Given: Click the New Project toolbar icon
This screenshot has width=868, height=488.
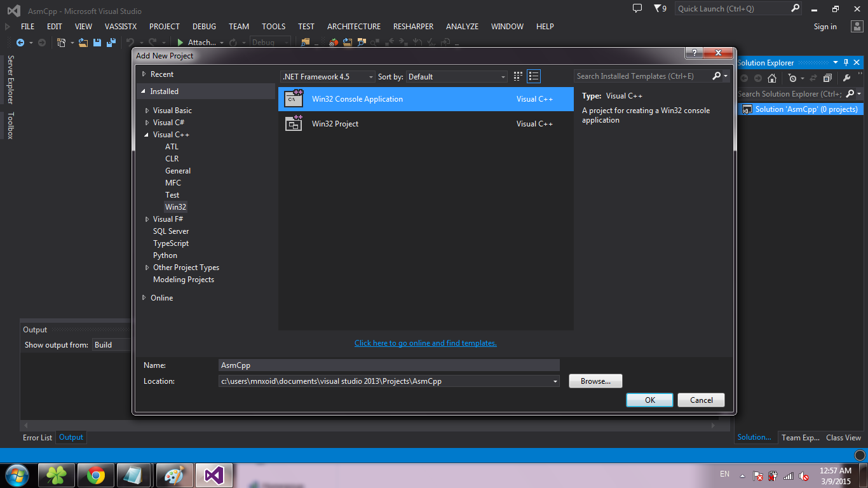Looking at the screenshot, I should click(x=62, y=43).
